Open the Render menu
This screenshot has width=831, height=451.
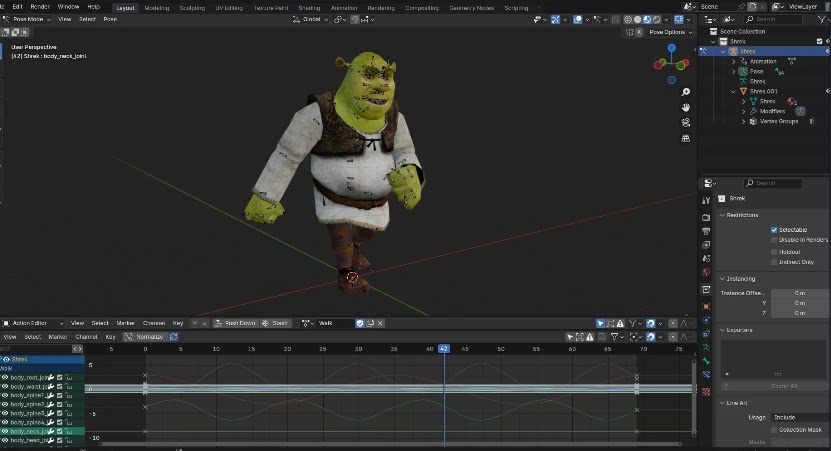point(40,7)
